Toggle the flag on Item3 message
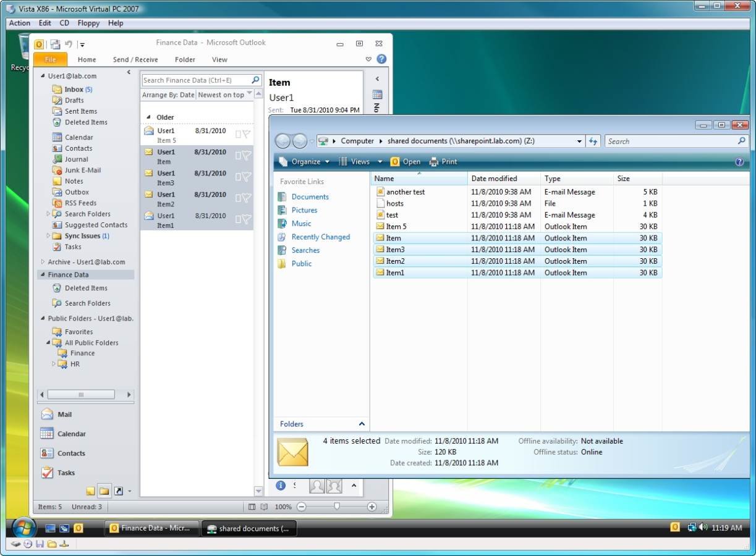 pyautogui.click(x=246, y=177)
